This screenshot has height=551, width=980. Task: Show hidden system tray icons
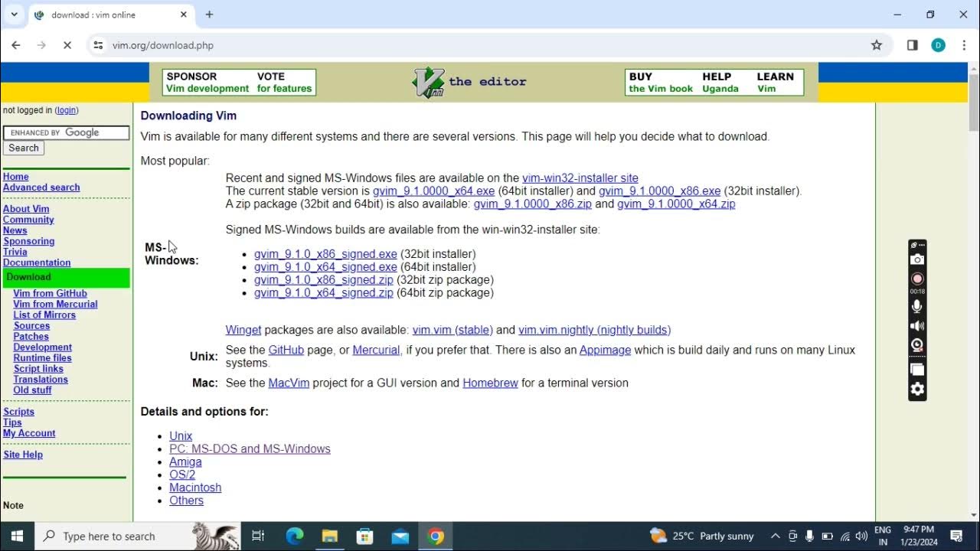pos(775,536)
